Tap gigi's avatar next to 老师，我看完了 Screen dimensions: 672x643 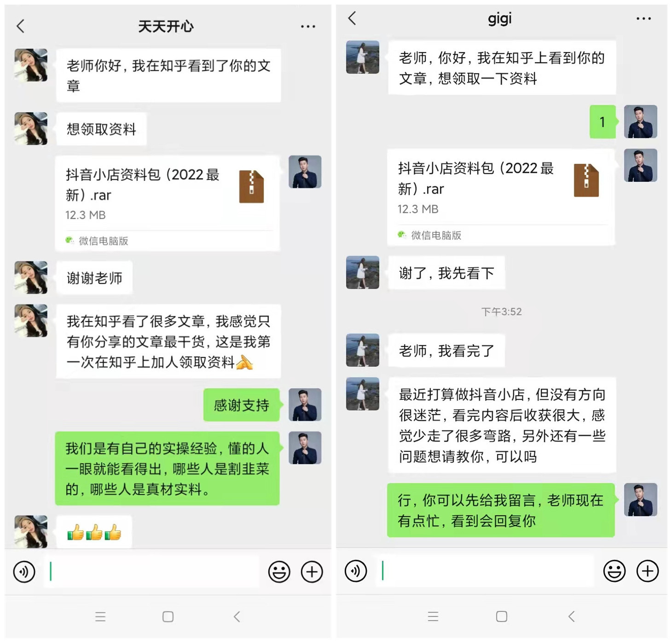[x=363, y=350]
